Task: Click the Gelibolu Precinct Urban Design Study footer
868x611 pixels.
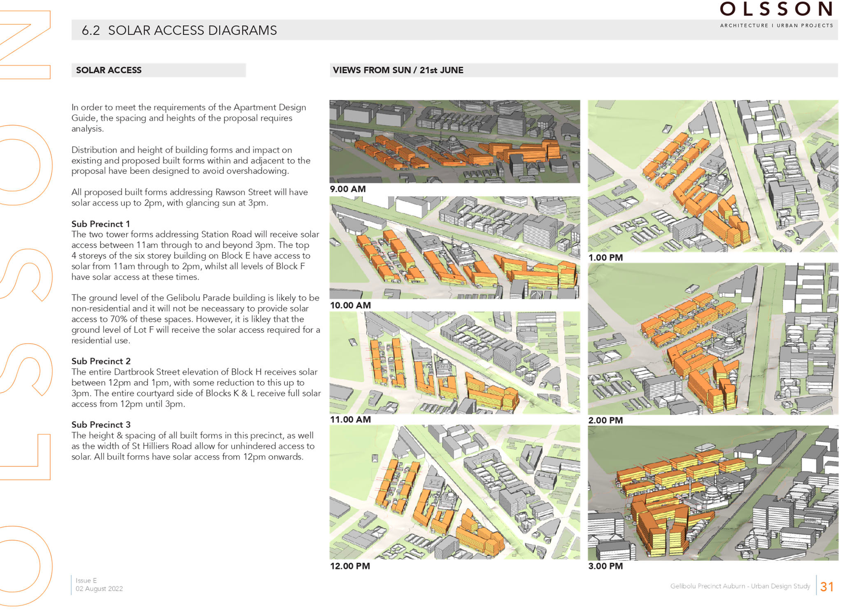Action: (x=740, y=586)
